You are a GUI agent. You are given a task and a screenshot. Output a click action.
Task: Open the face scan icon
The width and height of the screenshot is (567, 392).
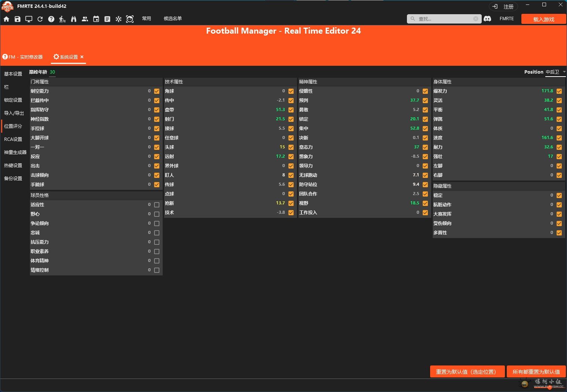click(x=130, y=19)
